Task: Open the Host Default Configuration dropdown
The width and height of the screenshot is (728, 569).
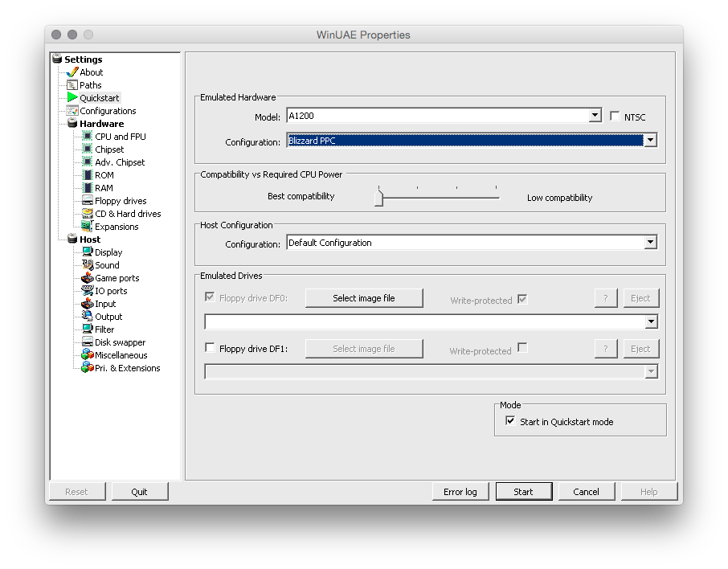Action: click(x=651, y=242)
